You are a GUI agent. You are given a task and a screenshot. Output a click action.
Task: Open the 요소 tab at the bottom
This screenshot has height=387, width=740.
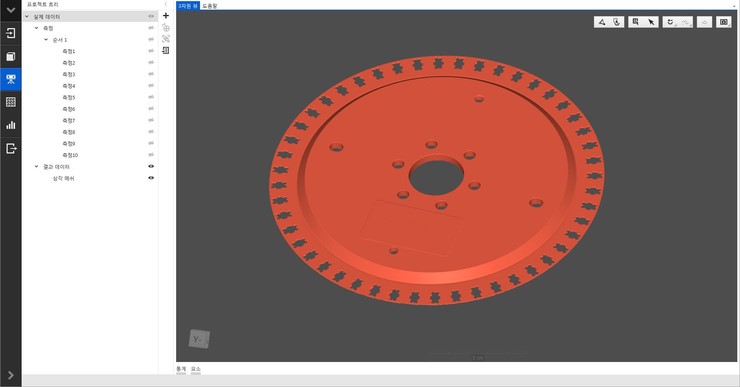[x=196, y=369]
